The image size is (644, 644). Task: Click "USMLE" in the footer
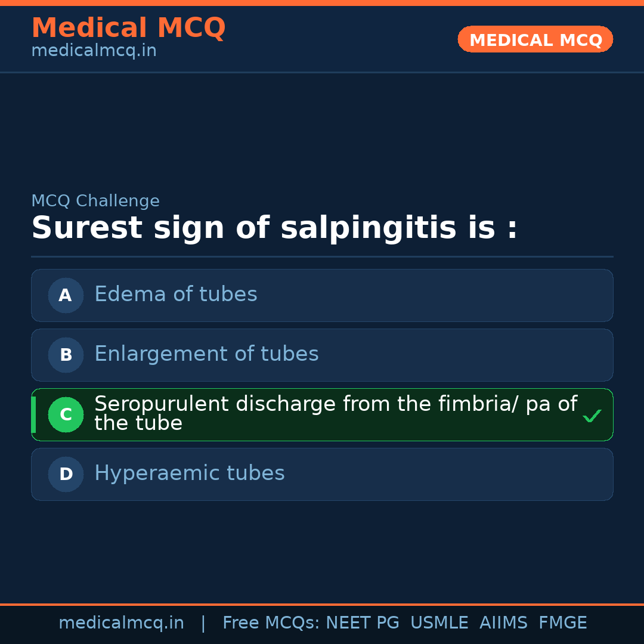(x=439, y=623)
